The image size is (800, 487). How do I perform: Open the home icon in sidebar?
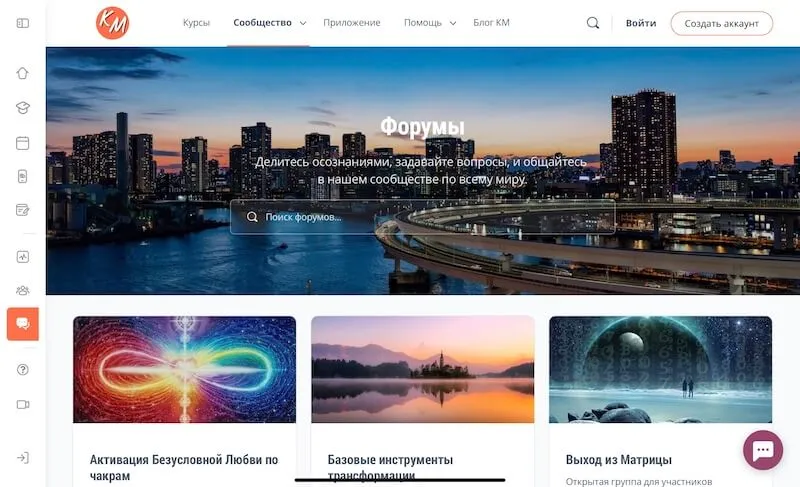pos(22,73)
